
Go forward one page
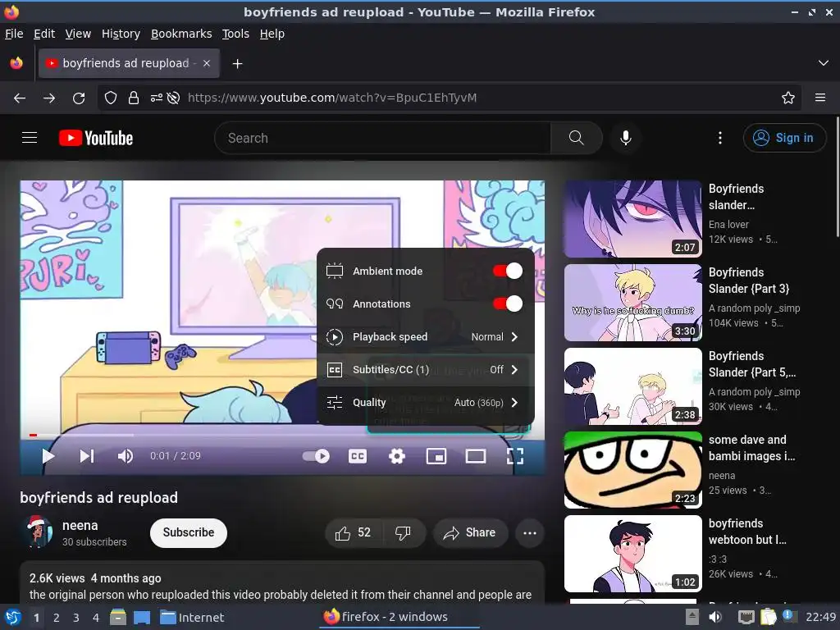coord(49,98)
